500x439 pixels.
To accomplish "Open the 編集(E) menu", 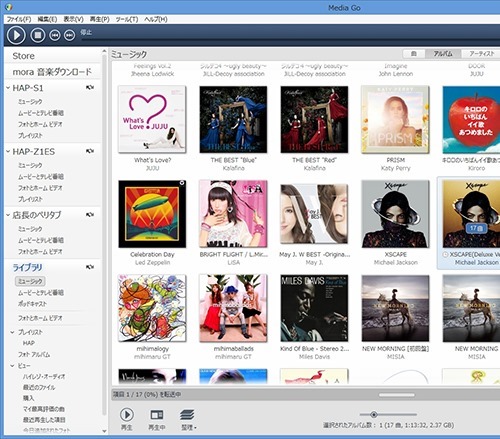I will pos(47,19).
